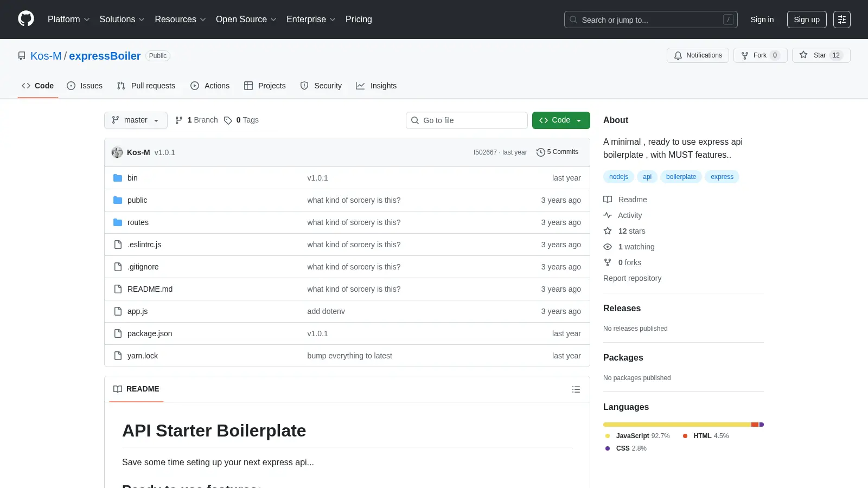Viewport: 868px width, 488px height.
Task: Open commit message 'add dotenv'
Action: tap(326, 311)
